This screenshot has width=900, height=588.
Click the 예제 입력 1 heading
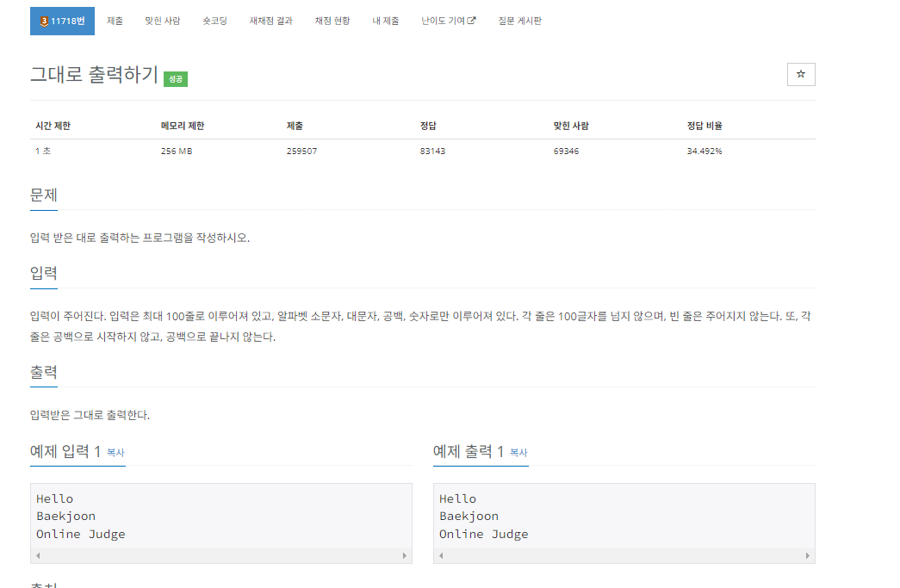pyautogui.click(x=65, y=452)
